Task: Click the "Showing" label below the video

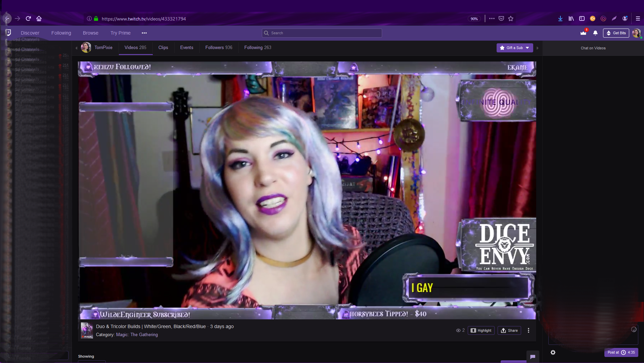Action: point(86,356)
